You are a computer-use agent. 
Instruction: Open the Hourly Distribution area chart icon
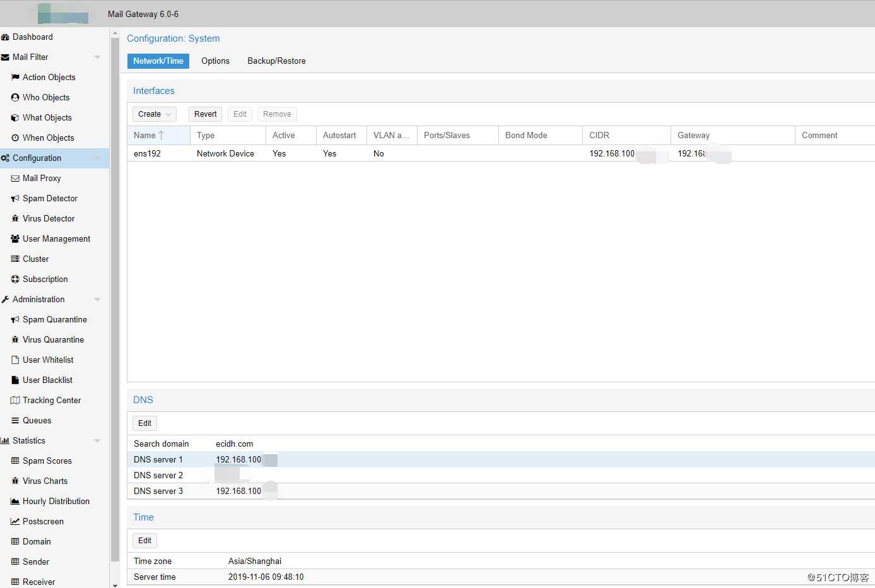pyautogui.click(x=15, y=502)
